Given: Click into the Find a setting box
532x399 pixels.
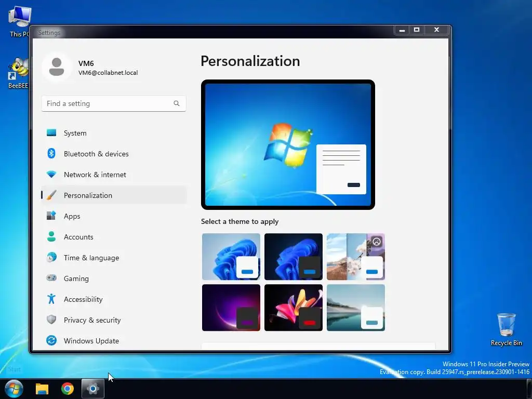Looking at the screenshot, I should (x=114, y=103).
